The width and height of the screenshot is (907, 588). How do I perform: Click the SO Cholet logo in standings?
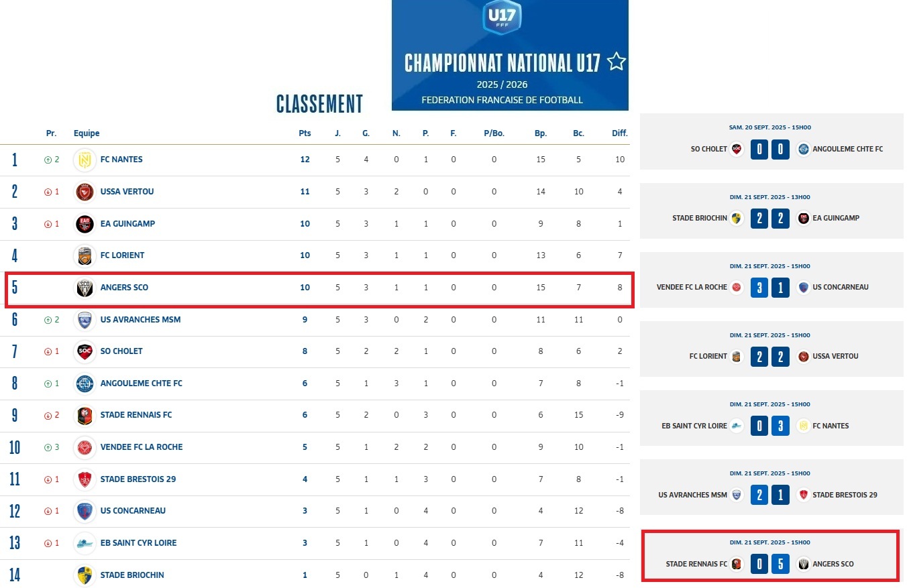coord(85,351)
